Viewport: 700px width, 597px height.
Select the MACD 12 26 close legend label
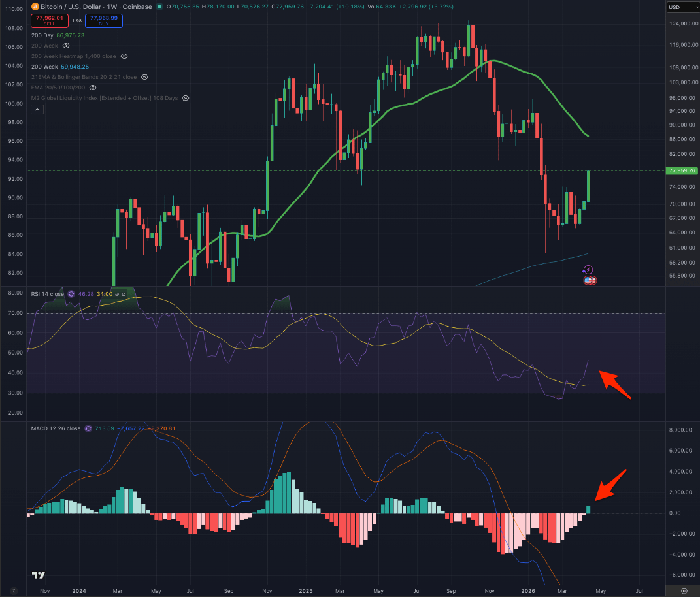(56, 428)
